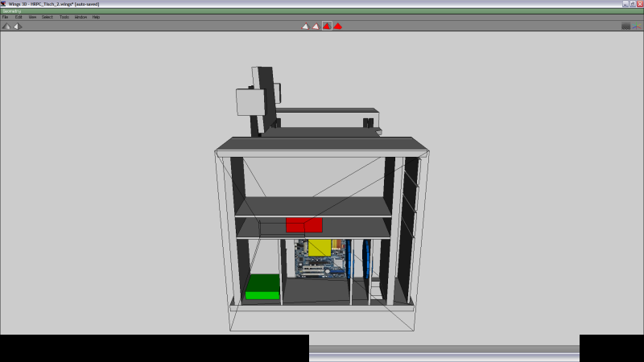Select body selection mode icon

click(338, 26)
